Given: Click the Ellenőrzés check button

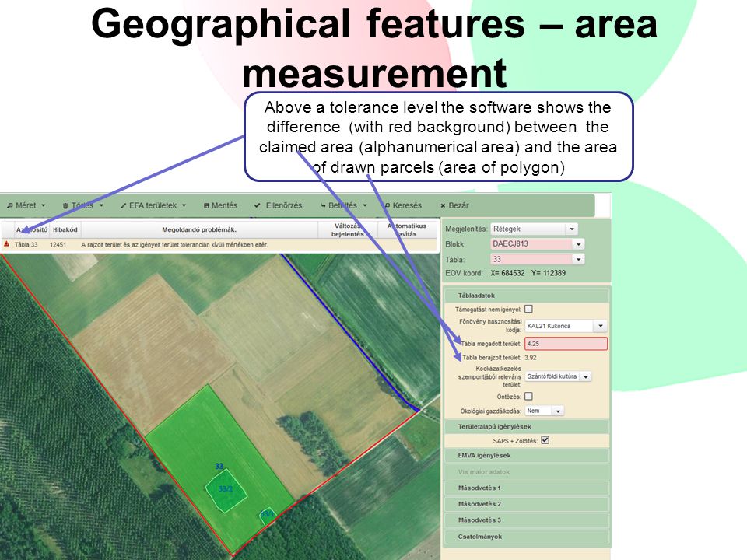Looking at the screenshot, I should click(279, 205).
